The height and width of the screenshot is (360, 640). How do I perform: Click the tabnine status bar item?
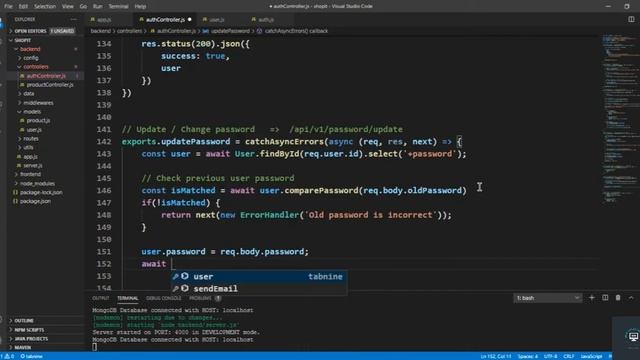(32, 356)
